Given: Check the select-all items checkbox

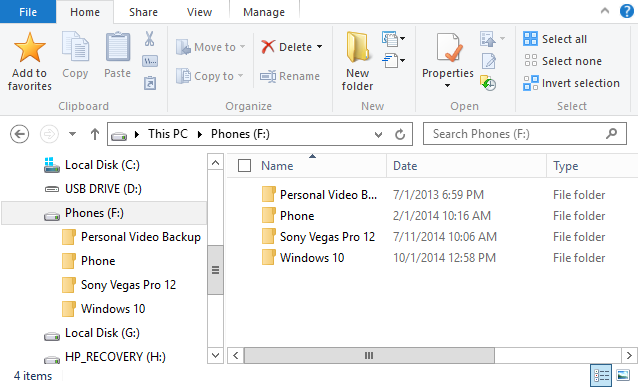Looking at the screenshot, I should [x=244, y=166].
